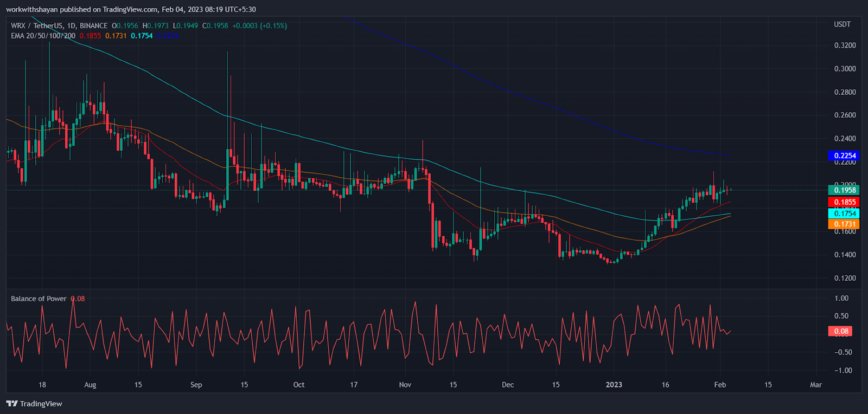Click the 0.3000 price level on axis
The image size is (868, 414).
point(845,68)
